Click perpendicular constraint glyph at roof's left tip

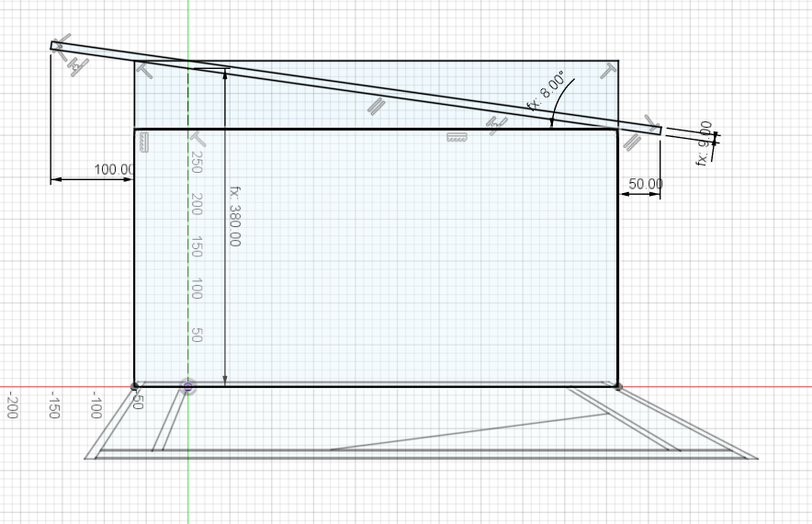click(x=62, y=46)
